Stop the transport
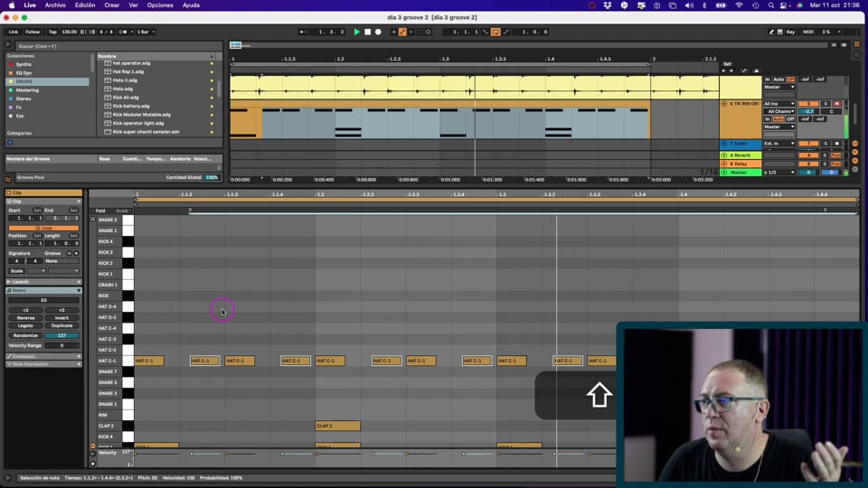This screenshot has height=488, width=868. 368,33
